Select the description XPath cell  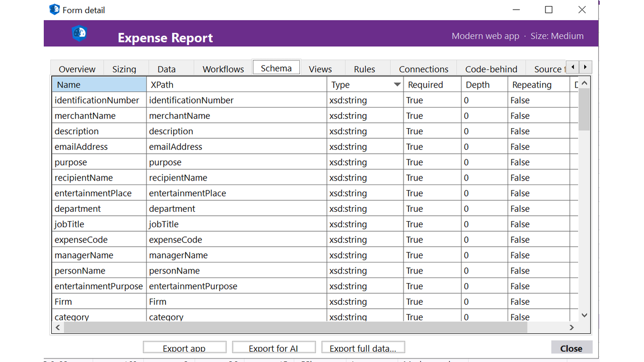(x=236, y=131)
